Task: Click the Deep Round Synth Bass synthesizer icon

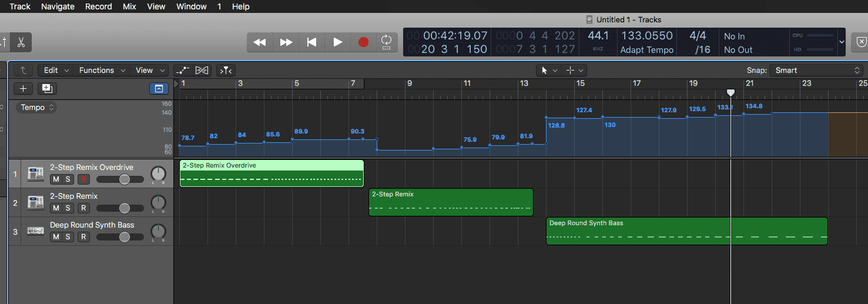Action: click(x=36, y=231)
